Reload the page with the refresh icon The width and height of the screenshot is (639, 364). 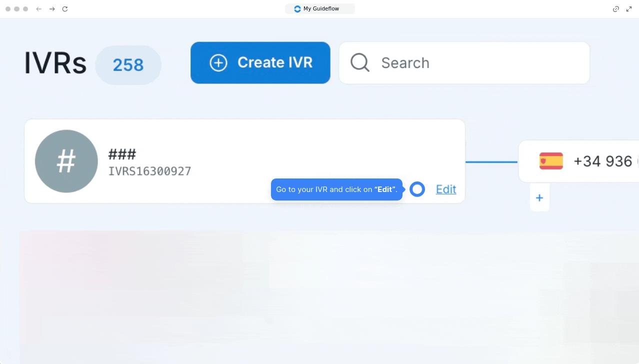click(65, 9)
